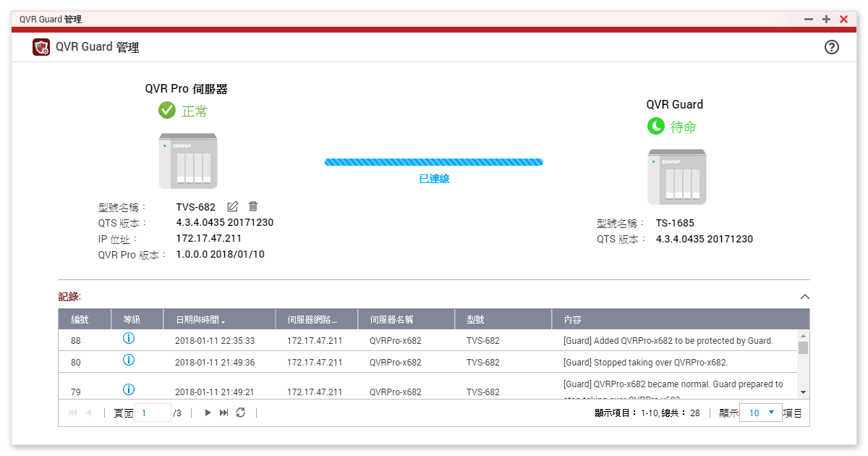Open the help question mark icon
Screen dimensions: 868x456
click(x=832, y=47)
